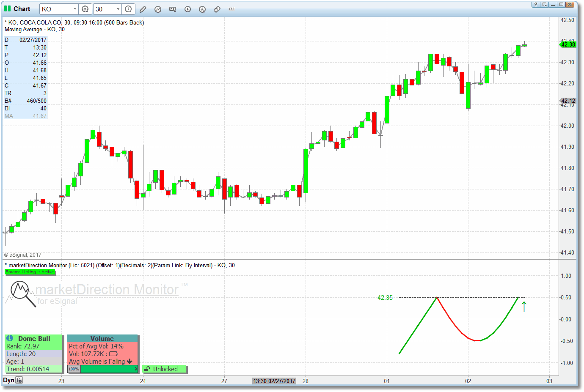584x392 pixels.
Task: Click the 13:30 02/27/2017 time cursor label
Action: [x=274, y=381]
